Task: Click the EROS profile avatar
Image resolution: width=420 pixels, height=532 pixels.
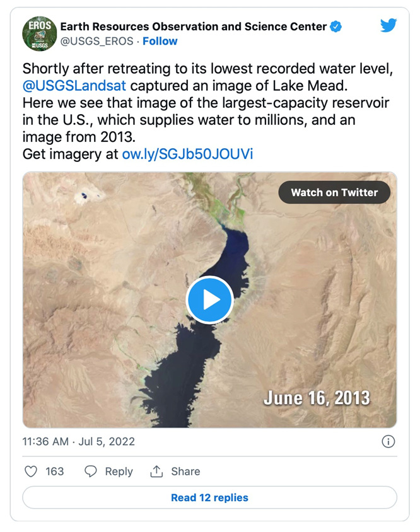Action: [40, 33]
